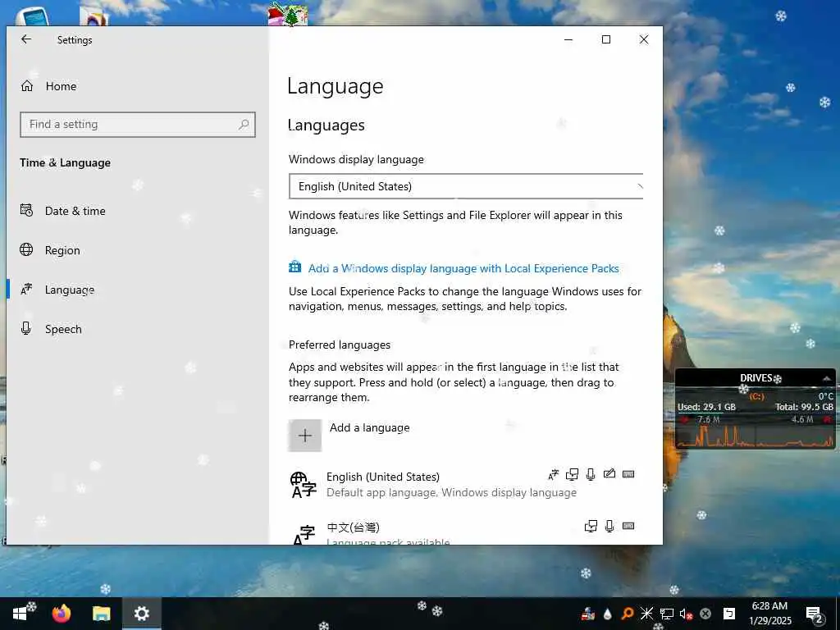Screen dimensions: 840x630
Task: Click the plus button to add a language
Action: point(305,435)
